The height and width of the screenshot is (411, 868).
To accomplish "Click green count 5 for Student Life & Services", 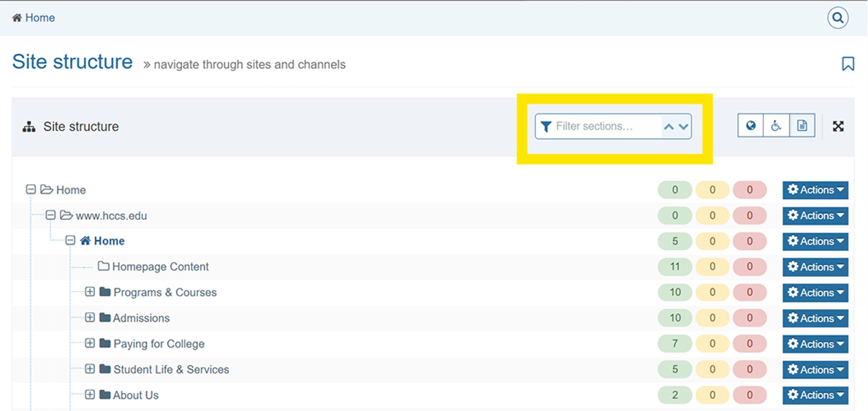I will 675,369.
